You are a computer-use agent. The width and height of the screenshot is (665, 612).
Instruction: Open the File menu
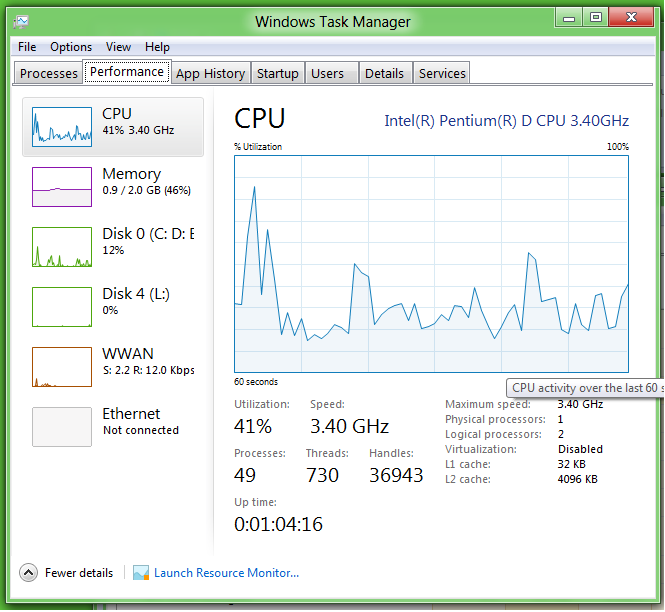tap(27, 47)
